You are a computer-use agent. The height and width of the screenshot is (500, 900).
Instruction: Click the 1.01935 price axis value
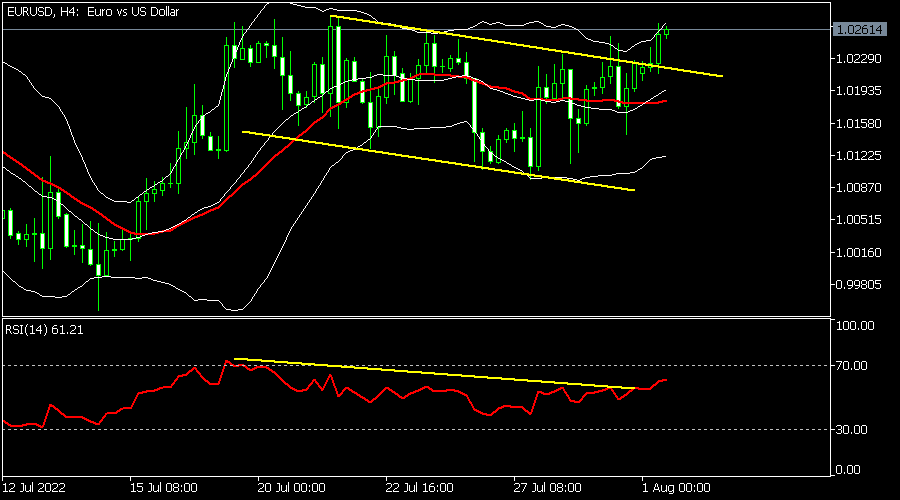click(859, 91)
